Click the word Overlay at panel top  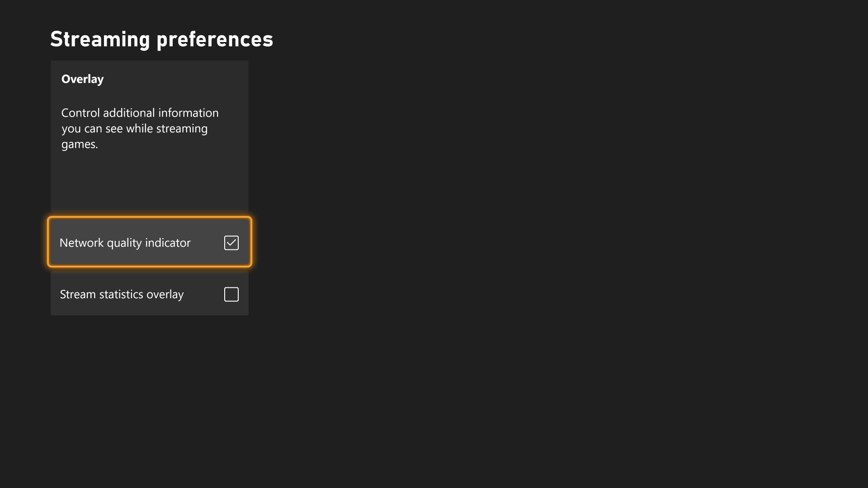(x=82, y=79)
